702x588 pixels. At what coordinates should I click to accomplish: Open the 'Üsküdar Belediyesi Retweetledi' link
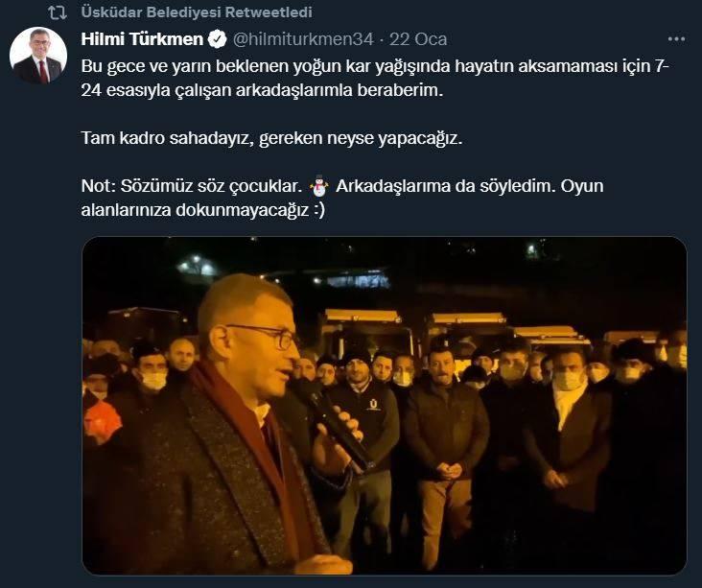(197, 12)
